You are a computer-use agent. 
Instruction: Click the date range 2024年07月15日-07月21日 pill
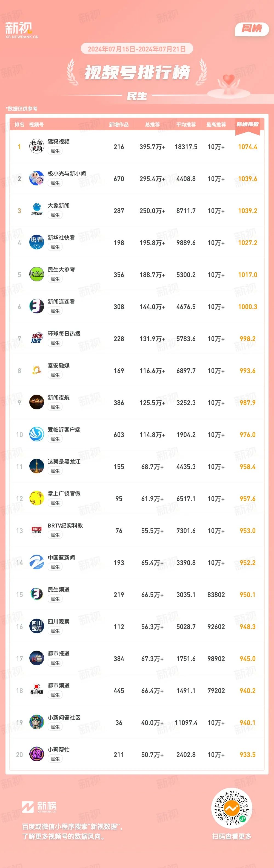coord(137,49)
